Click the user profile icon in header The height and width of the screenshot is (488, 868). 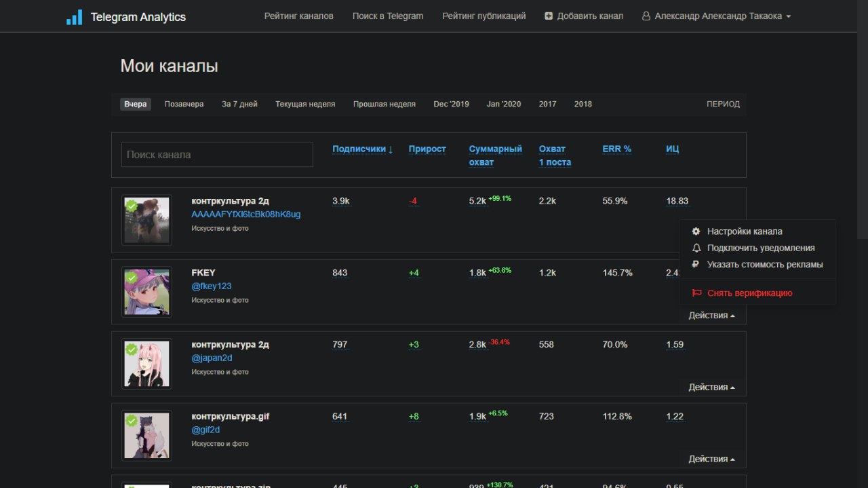(x=646, y=16)
